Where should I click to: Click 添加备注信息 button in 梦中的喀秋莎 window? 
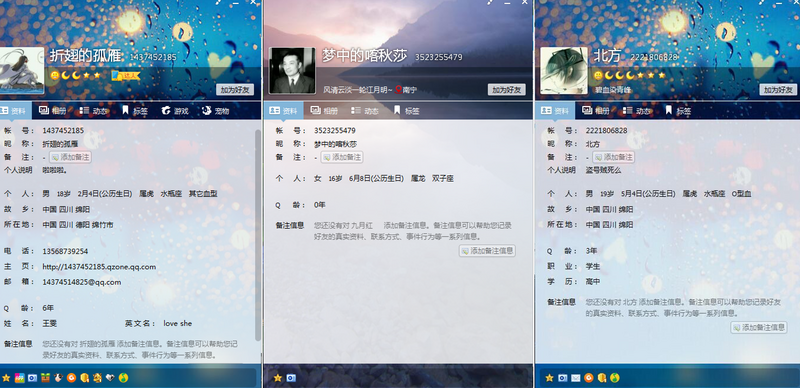[487, 251]
